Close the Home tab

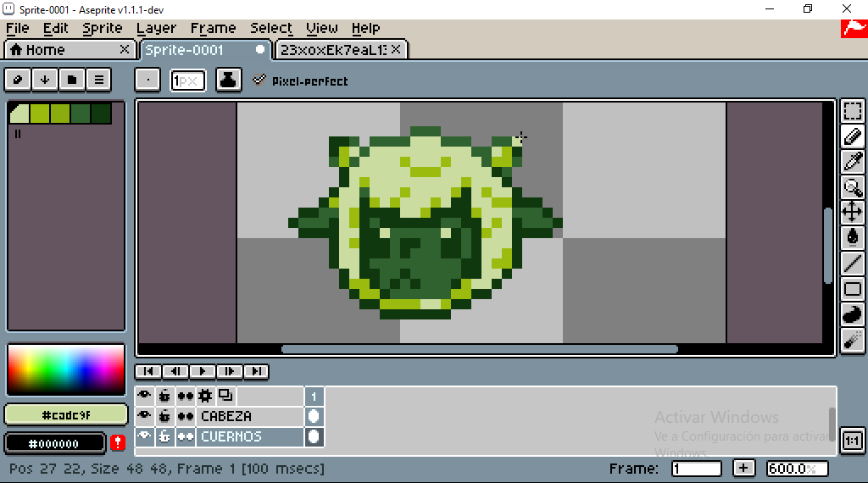[125, 49]
